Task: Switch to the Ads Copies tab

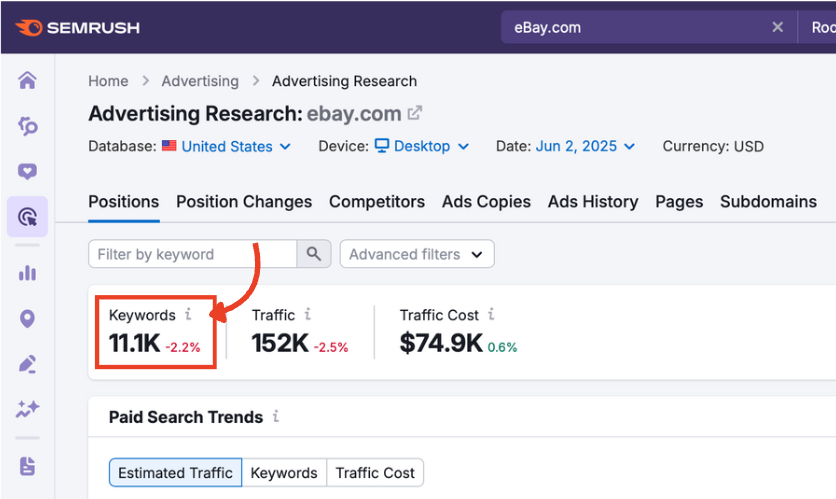Action: click(x=486, y=202)
